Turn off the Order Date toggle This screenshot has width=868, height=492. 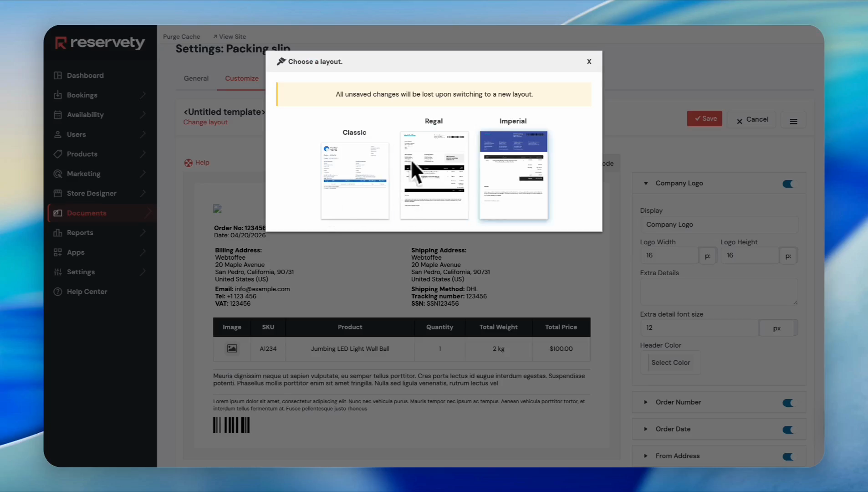(x=788, y=430)
